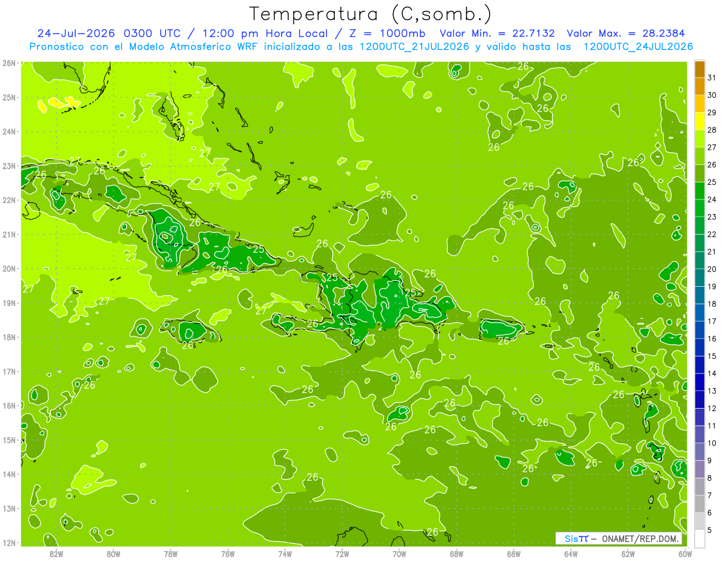Screen dimensions: 728x562
Task: Click color scale label '28'
Action: click(712, 130)
